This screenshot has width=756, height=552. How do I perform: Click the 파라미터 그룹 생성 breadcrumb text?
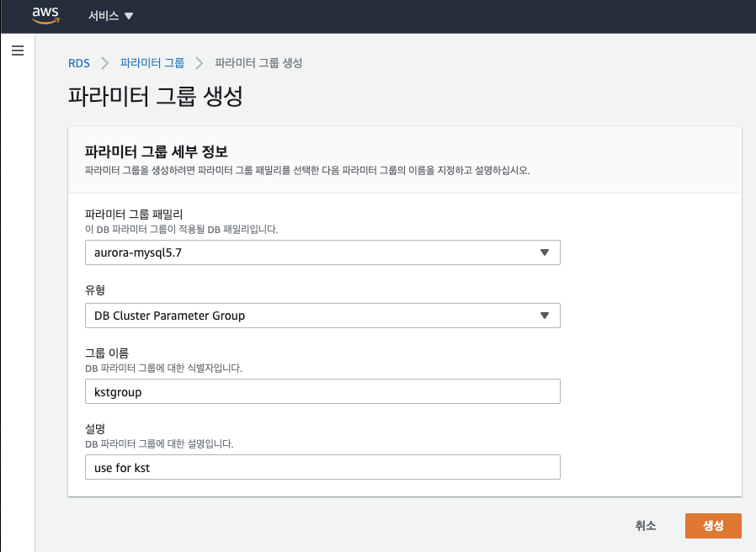tap(258, 63)
